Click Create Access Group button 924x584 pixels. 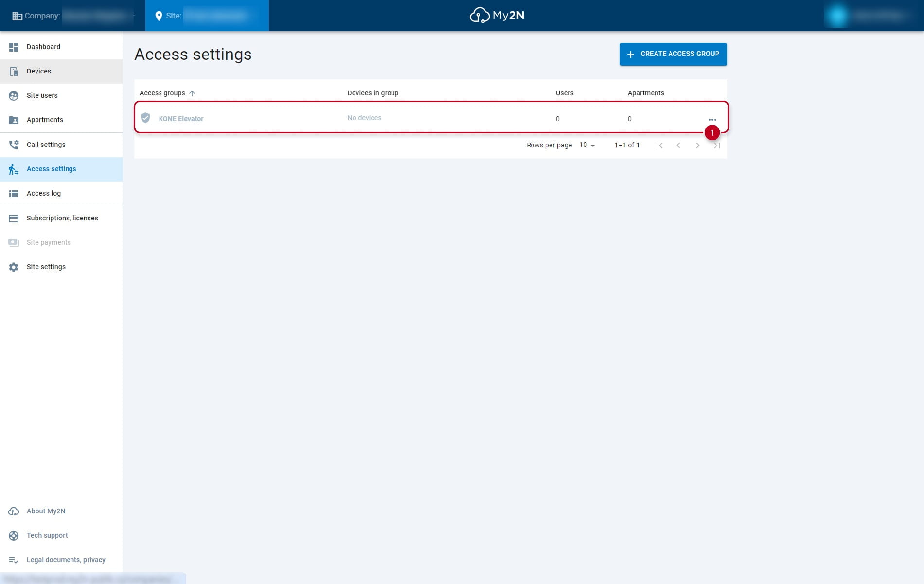click(x=673, y=54)
